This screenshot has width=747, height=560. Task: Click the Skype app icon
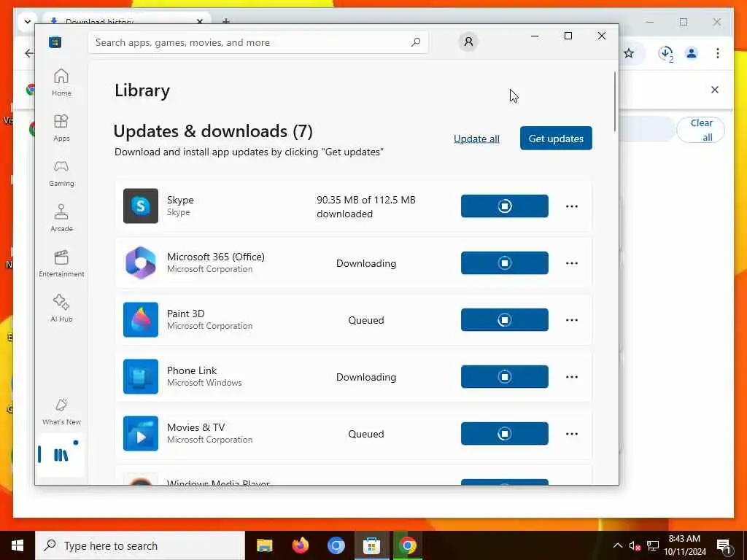[x=141, y=206]
